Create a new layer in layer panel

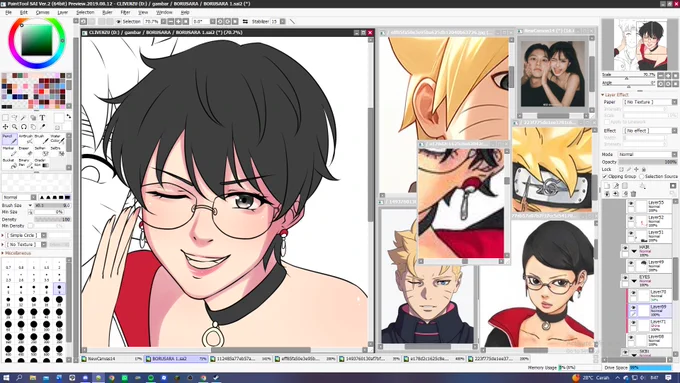tap(607, 186)
